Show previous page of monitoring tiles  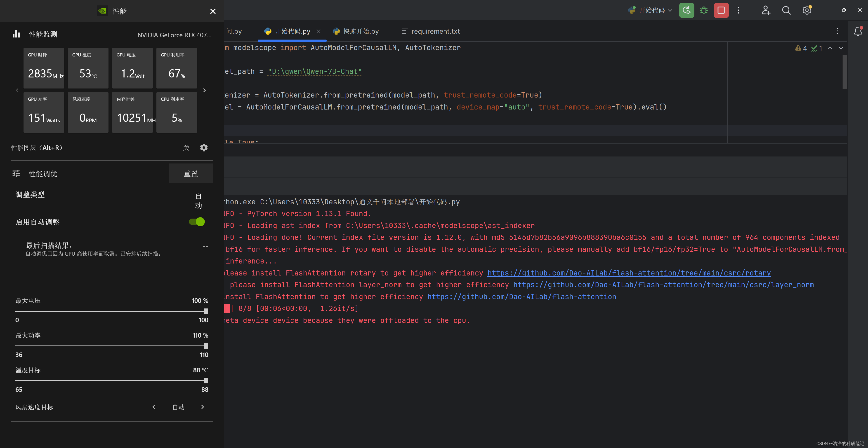[x=17, y=90]
